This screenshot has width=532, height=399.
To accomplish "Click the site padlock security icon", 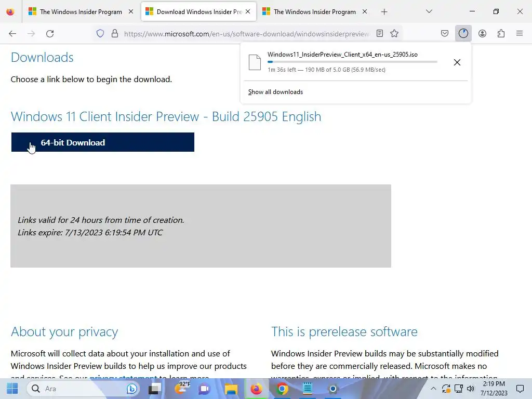I will 115,33.
